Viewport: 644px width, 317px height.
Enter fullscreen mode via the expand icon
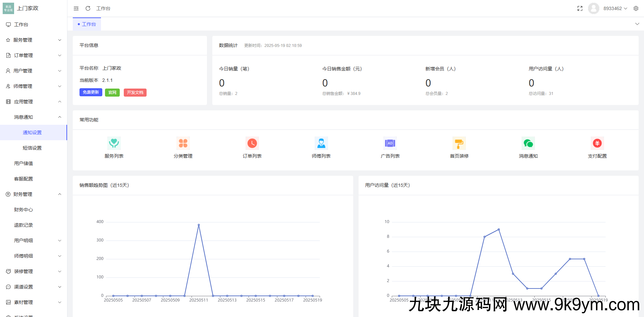point(580,8)
